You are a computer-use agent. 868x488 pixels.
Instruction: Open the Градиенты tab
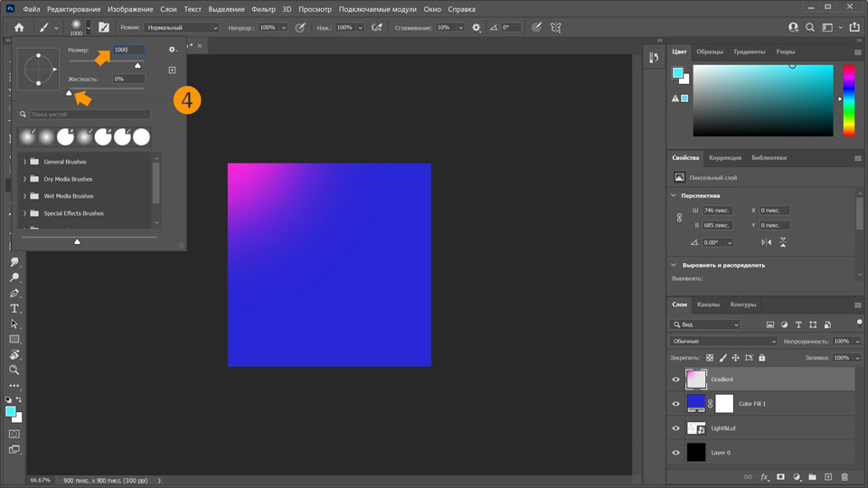click(x=750, y=52)
